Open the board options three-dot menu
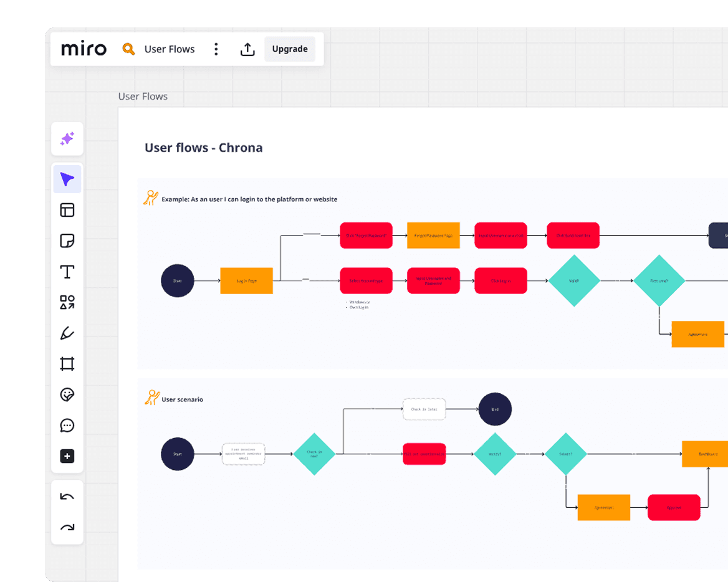Screen dimensions: 728x582 point(216,49)
